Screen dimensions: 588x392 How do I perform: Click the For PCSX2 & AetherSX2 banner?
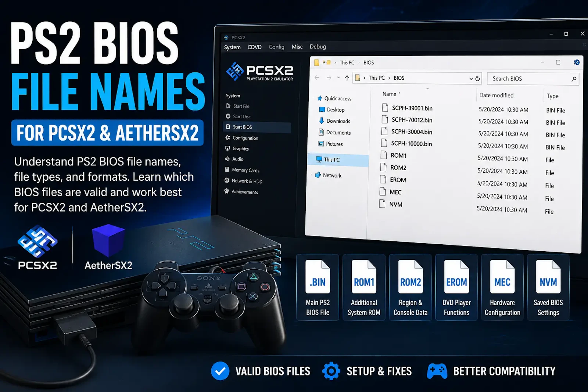pyautogui.click(x=107, y=133)
